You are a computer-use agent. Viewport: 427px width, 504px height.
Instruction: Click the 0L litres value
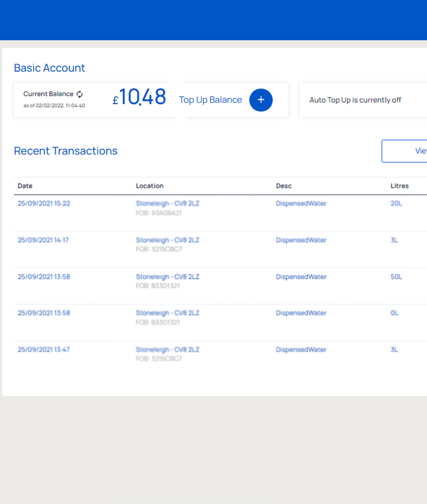click(395, 313)
